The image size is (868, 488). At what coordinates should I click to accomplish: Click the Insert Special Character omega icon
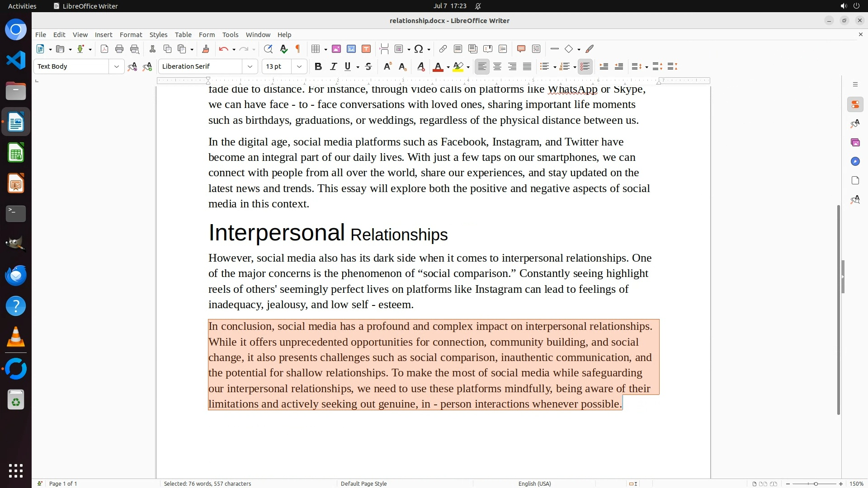(x=419, y=49)
